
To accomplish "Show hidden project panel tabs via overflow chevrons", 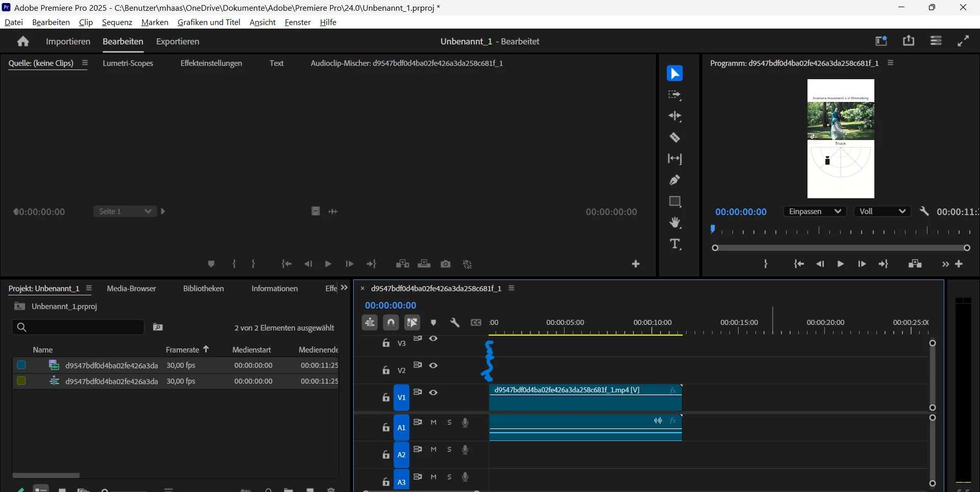I will [344, 288].
